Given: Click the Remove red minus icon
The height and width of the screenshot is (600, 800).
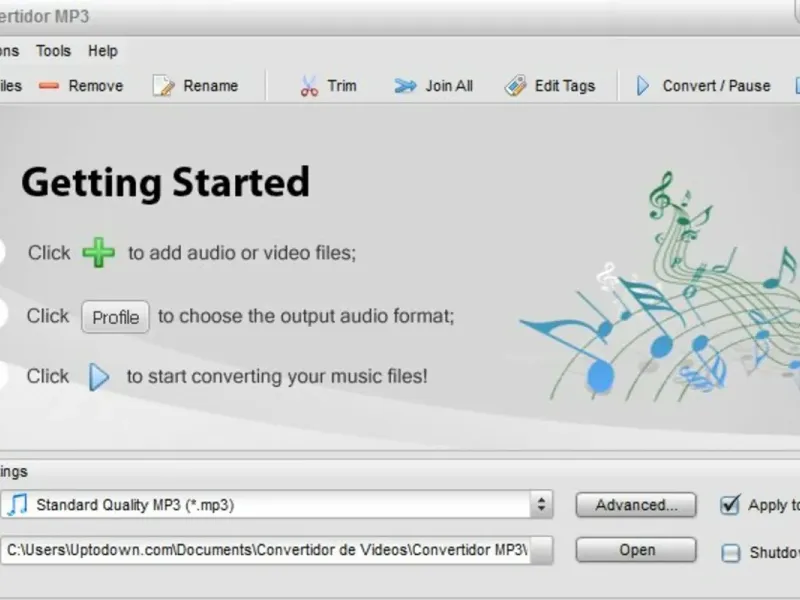Looking at the screenshot, I should [x=49, y=86].
